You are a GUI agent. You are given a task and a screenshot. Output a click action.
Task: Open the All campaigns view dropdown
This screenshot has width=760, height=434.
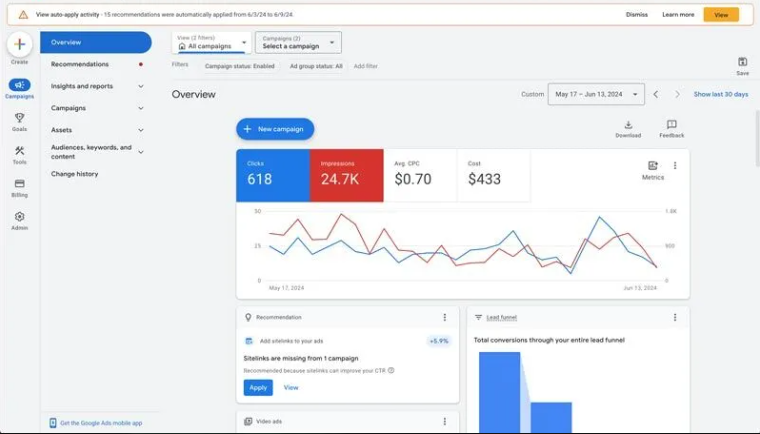(211, 43)
